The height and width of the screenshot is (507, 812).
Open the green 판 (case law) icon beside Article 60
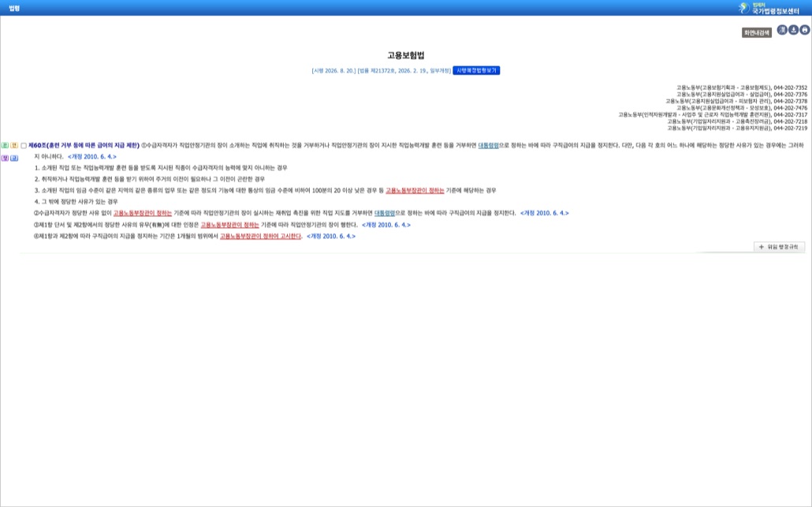coord(5,146)
